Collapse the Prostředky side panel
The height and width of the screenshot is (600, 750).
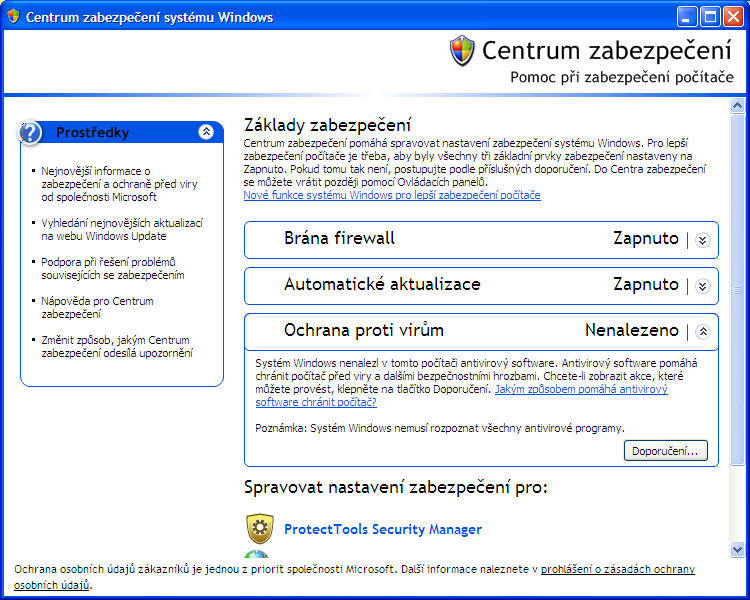206,132
